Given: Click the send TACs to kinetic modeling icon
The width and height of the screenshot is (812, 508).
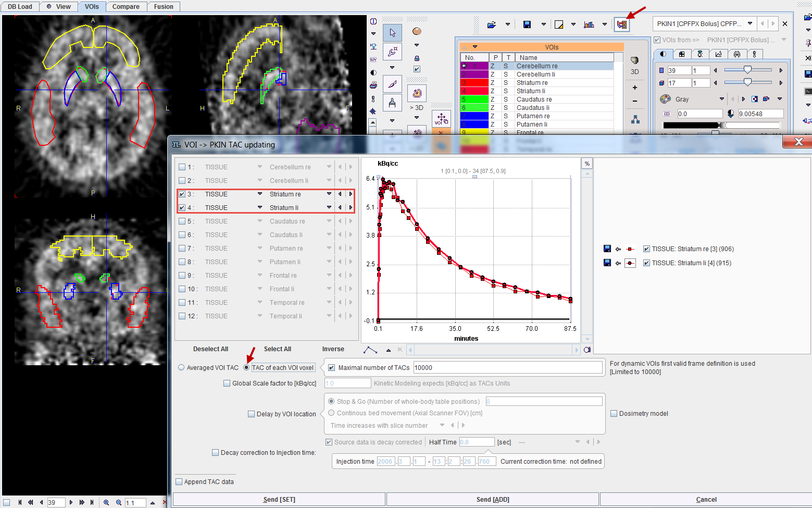Looking at the screenshot, I should (x=621, y=24).
